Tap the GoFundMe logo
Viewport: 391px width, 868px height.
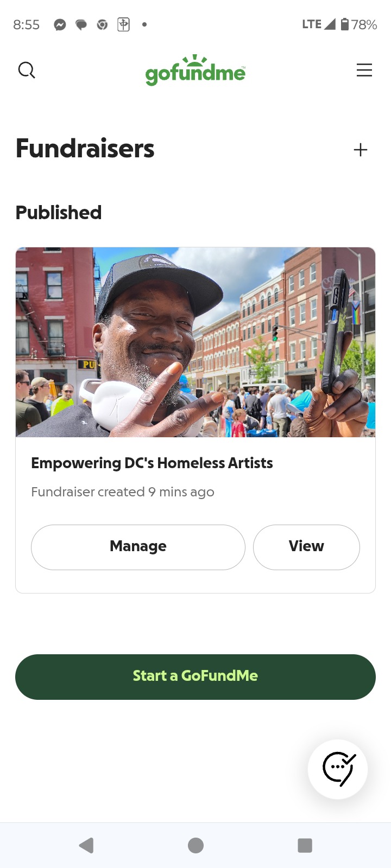click(x=195, y=70)
